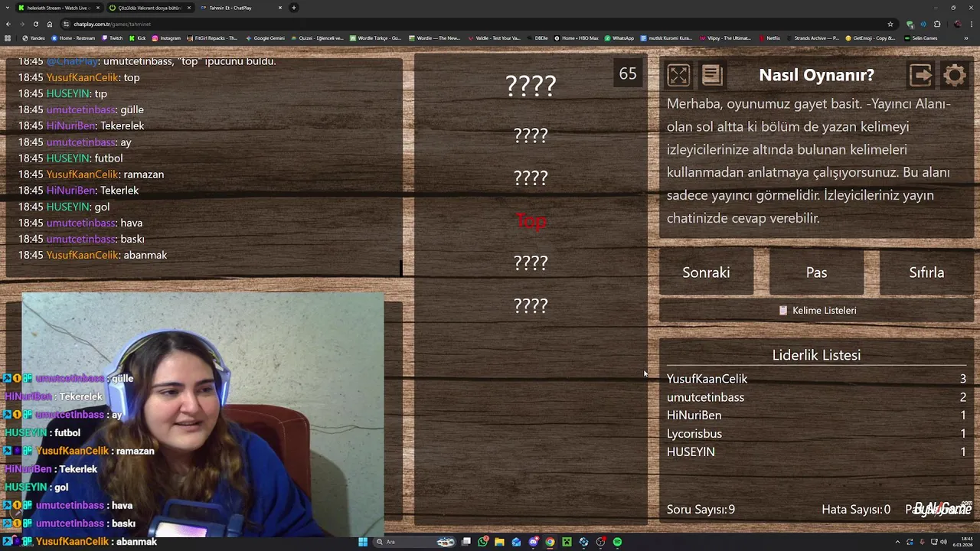The height and width of the screenshot is (551, 980).
Task: Open the Home • HBO Max bookmark
Action: 577,38
